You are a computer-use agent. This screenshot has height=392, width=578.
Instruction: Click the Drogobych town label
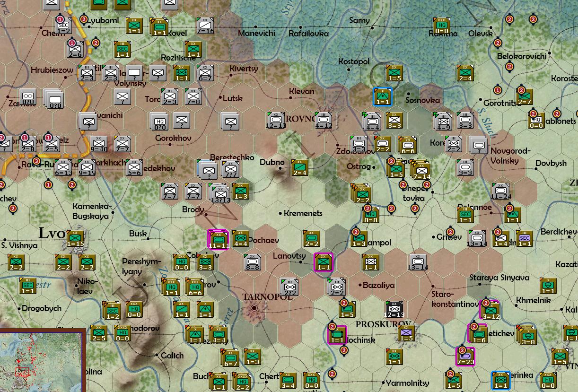[42, 308]
